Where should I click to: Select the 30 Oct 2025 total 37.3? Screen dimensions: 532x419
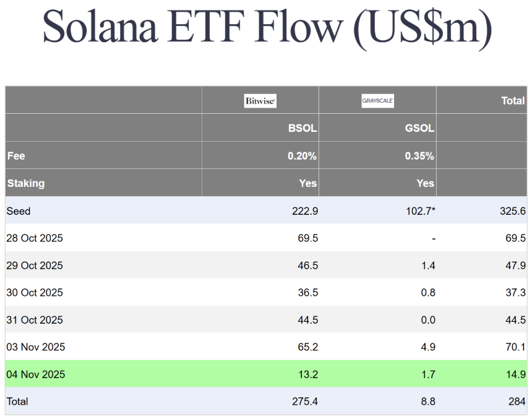515,293
